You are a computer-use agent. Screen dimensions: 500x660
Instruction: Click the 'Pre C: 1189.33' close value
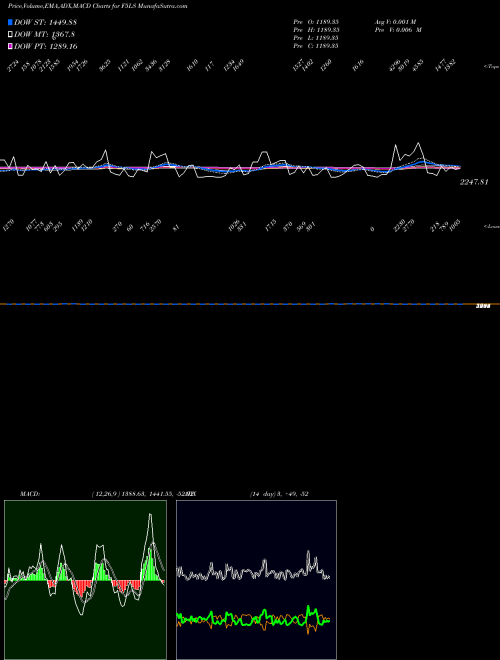click(316, 46)
